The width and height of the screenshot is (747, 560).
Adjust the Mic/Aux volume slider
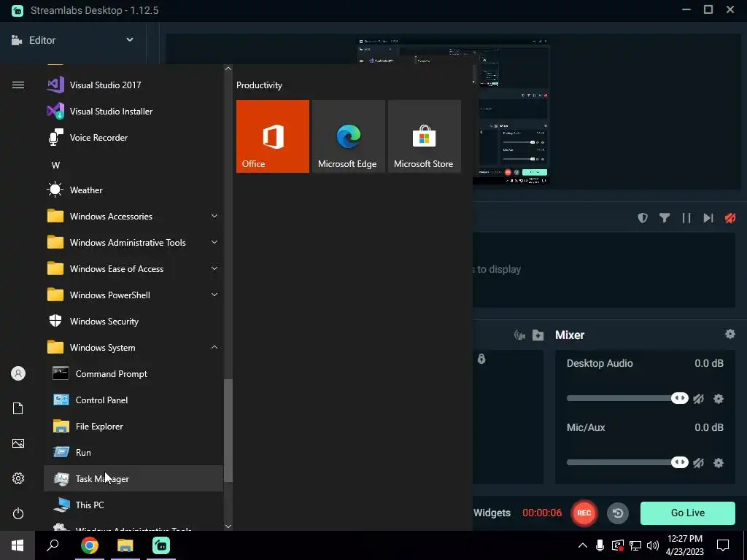coord(627,462)
